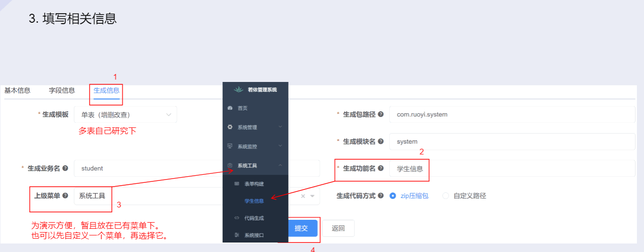Click the 若依管理系统 title
This screenshot has height=252, width=644.
262,90
